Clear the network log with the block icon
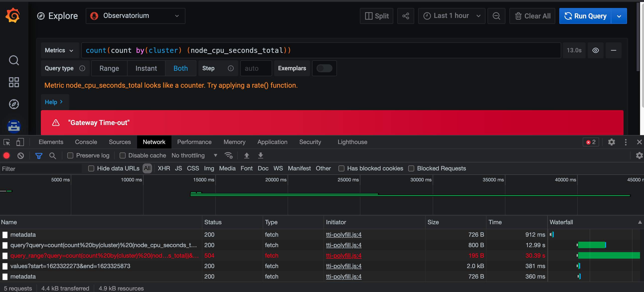The height and width of the screenshot is (292, 644). pyautogui.click(x=20, y=155)
